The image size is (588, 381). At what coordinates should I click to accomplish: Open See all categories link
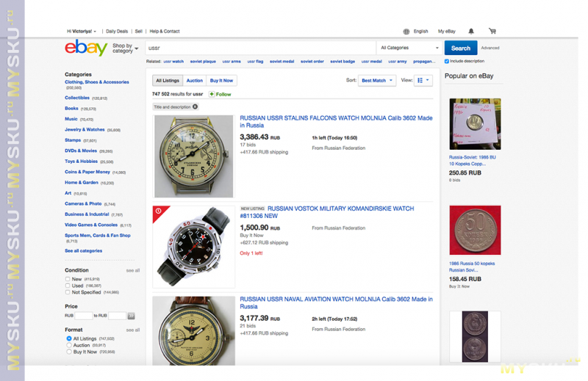83,250
